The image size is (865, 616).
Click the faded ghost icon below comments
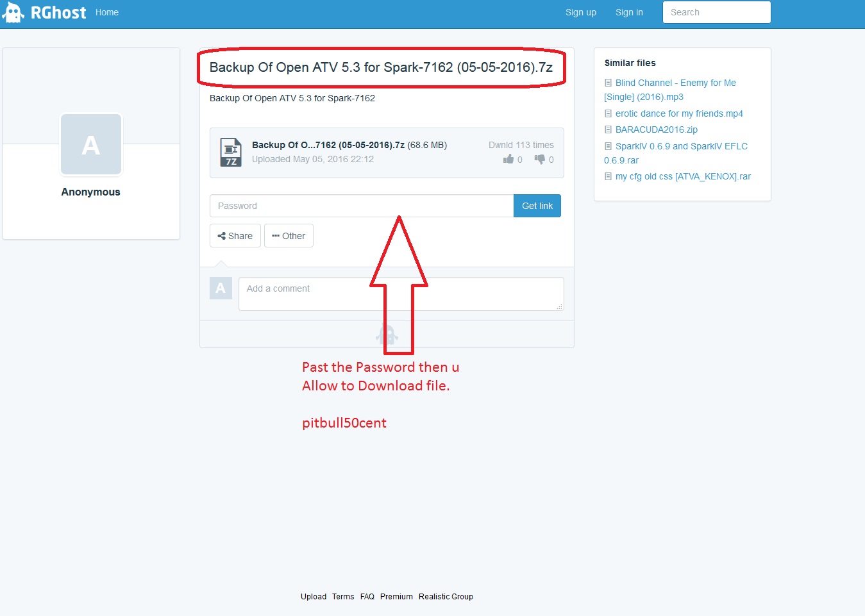pyautogui.click(x=387, y=335)
